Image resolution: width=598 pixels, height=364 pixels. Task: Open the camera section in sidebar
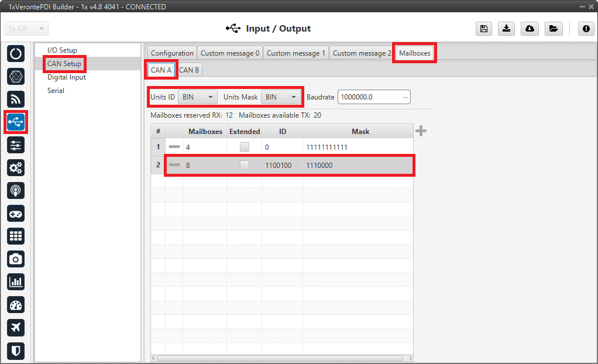(16, 259)
